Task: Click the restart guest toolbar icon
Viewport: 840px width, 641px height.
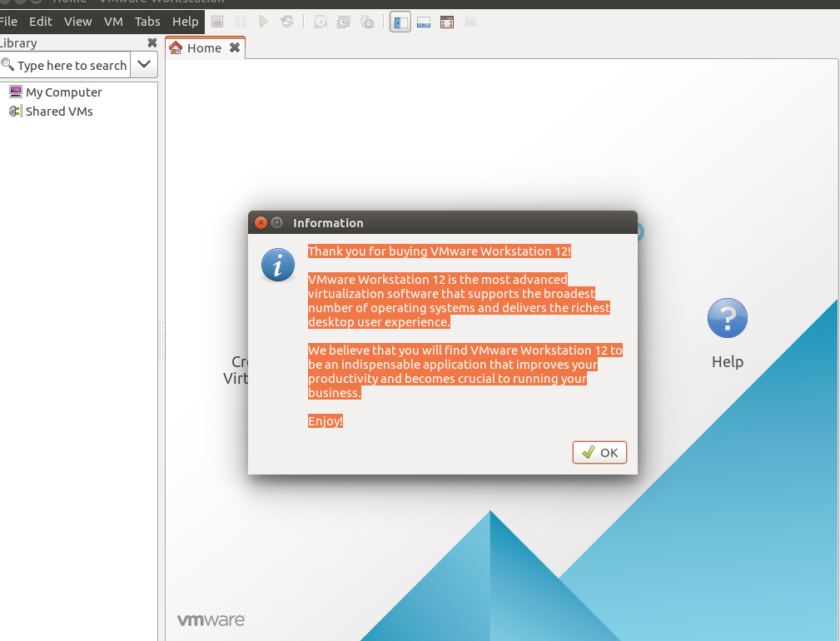Action: click(x=287, y=22)
